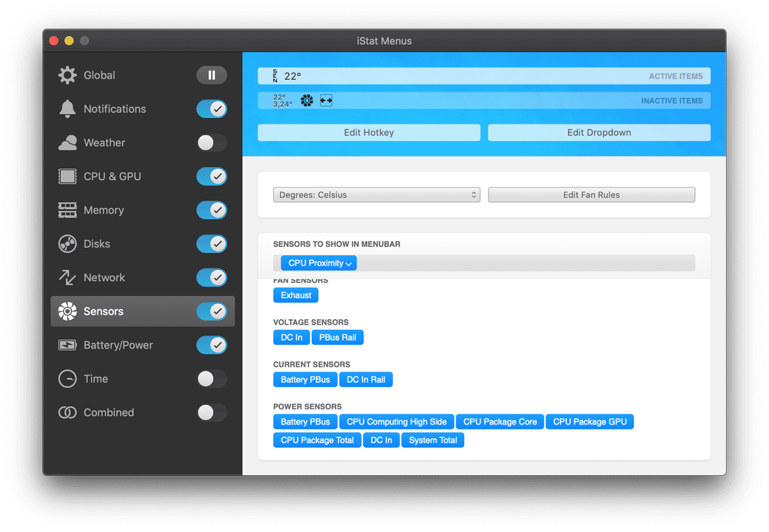The height and width of the screenshot is (532, 769).
Task: Select the Exhaust fan sensor tag
Action: coord(296,295)
